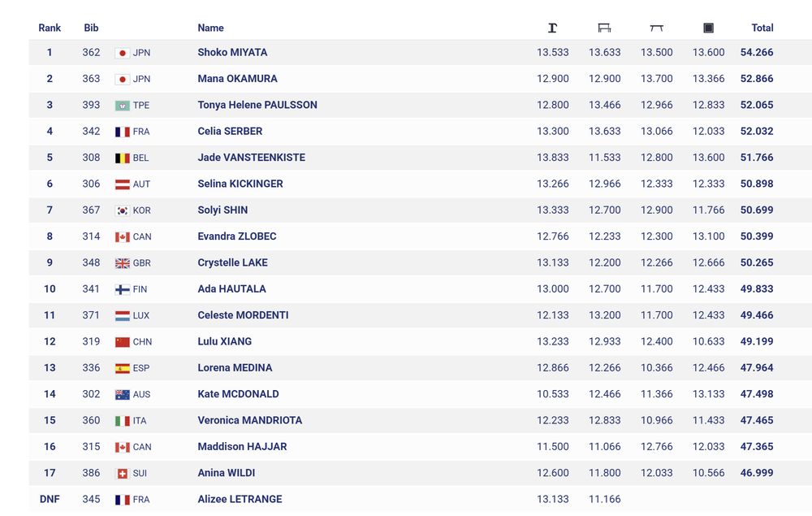Click the South Korea flag icon
The image size is (812, 516).
click(x=123, y=210)
